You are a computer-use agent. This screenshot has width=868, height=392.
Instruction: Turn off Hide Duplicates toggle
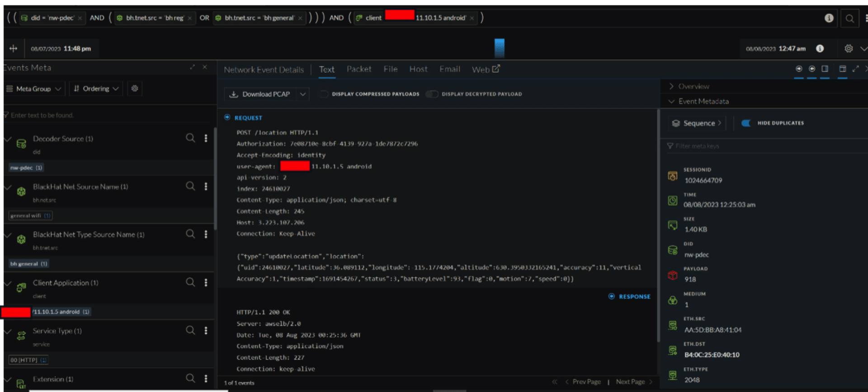pyautogui.click(x=746, y=123)
